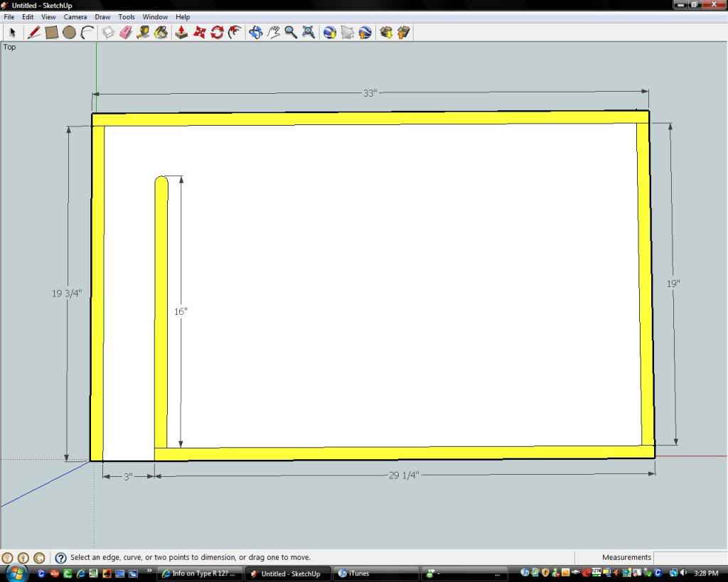Screen dimensions: 728x582
Task: Click the Get Models download icon
Action: (x=386, y=33)
